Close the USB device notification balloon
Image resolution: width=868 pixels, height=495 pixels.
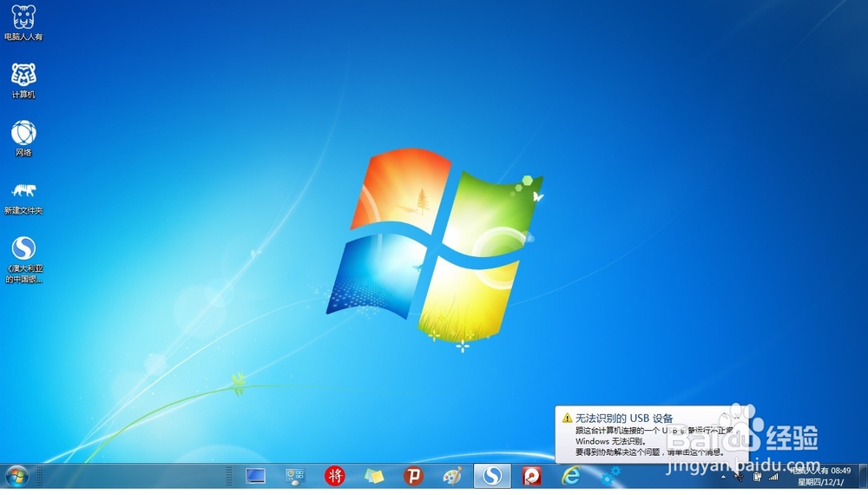coord(739,414)
